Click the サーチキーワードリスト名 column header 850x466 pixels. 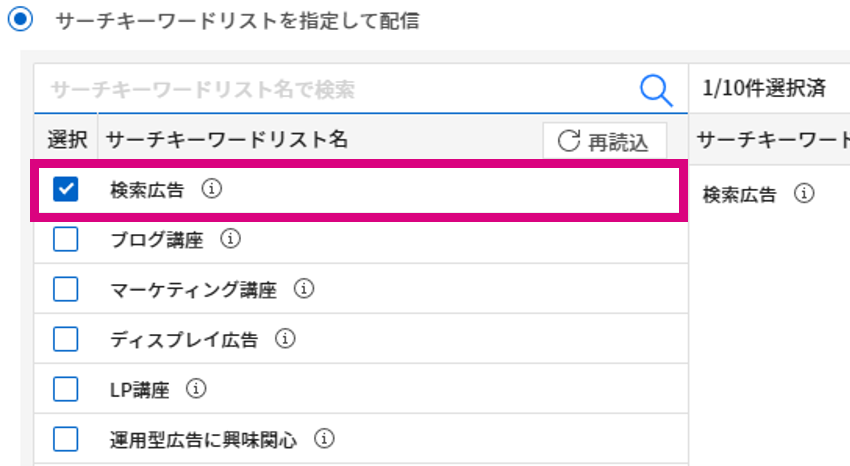coord(227,140)
